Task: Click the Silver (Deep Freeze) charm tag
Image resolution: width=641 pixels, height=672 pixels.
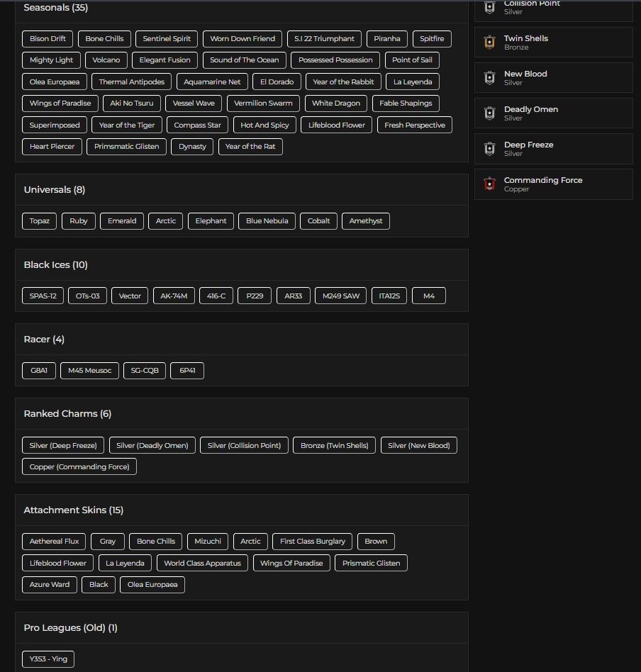Action: point(63,445)
